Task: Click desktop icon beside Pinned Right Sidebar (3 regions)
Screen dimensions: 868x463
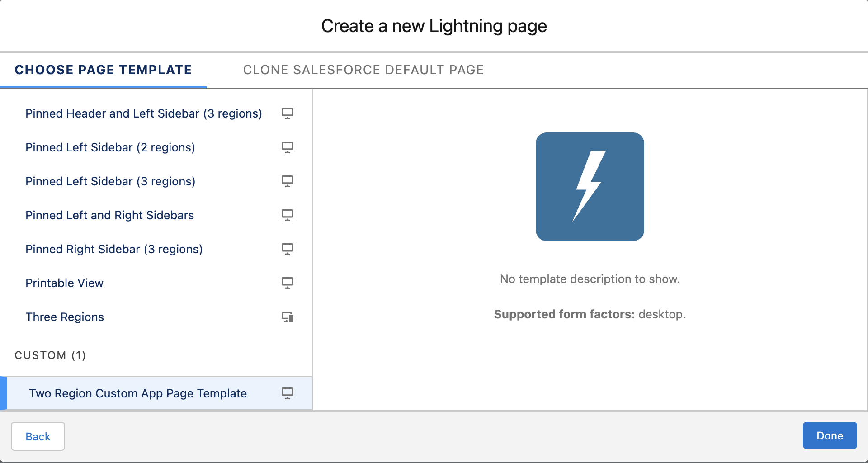Action: (288, 249)
